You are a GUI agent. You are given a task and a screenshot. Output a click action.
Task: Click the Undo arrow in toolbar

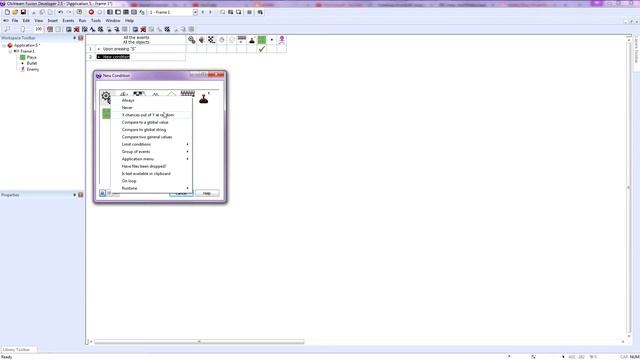click(60, 12)
